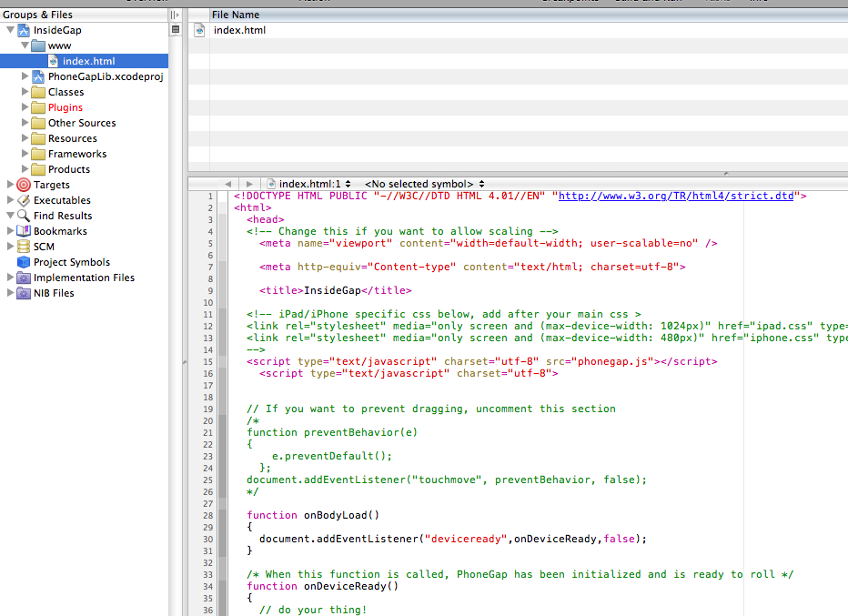Go forward in editor history arrow
Viewport: 848px width, 616px height.
[248, 184]
